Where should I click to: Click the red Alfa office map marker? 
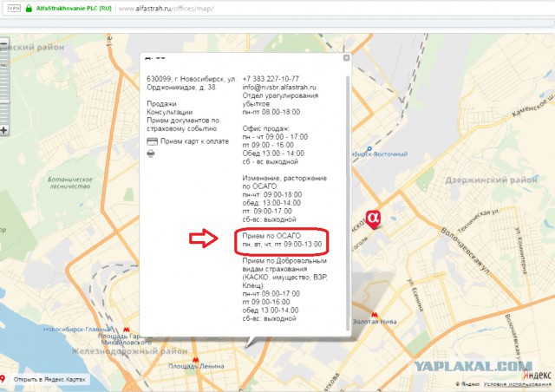click(373, 219)
